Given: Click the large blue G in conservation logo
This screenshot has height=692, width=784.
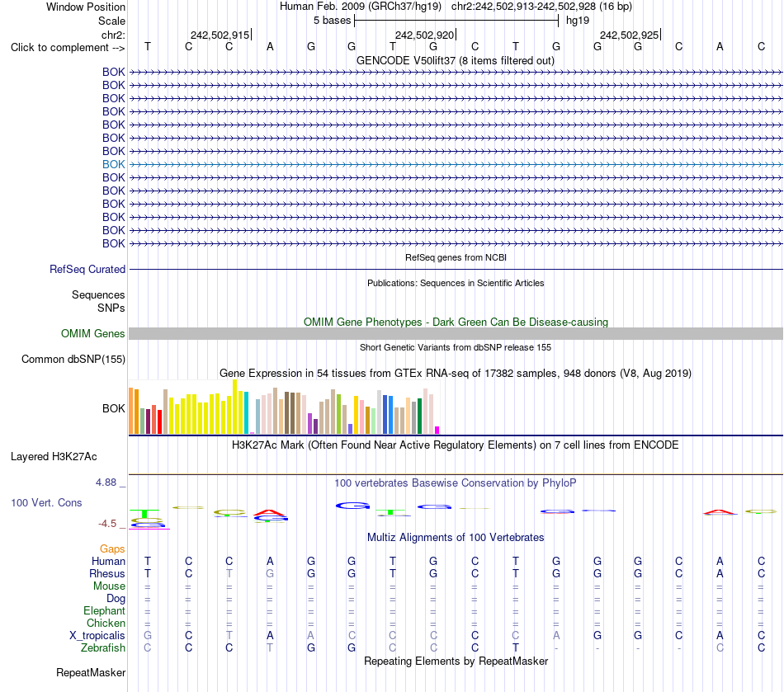Looking at the screenshot, I should pos(352,506).
